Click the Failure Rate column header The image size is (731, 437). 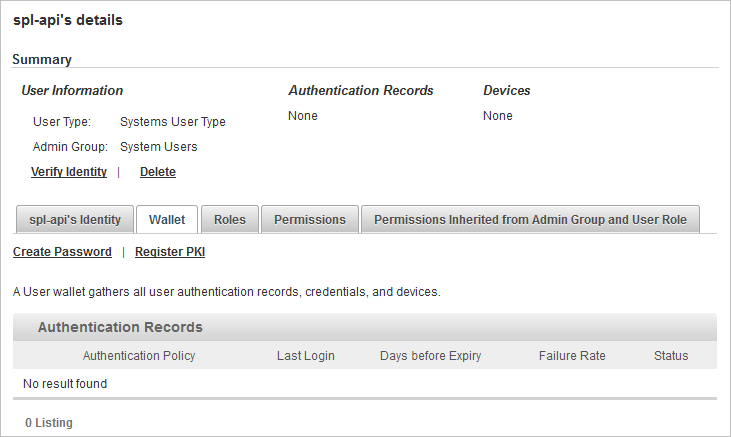tap(572, 355)
